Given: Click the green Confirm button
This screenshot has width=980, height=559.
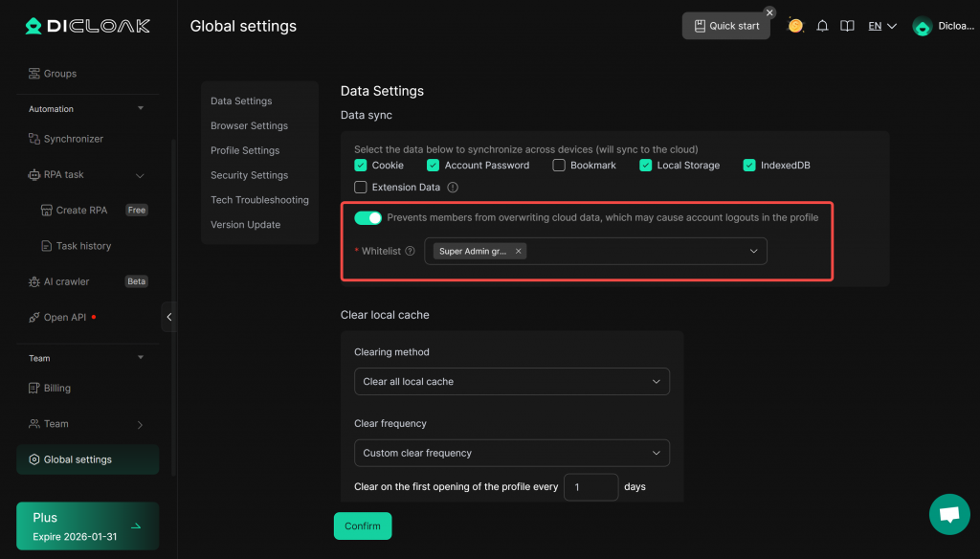Looking at the screenshot, I should tap(362, 525).
